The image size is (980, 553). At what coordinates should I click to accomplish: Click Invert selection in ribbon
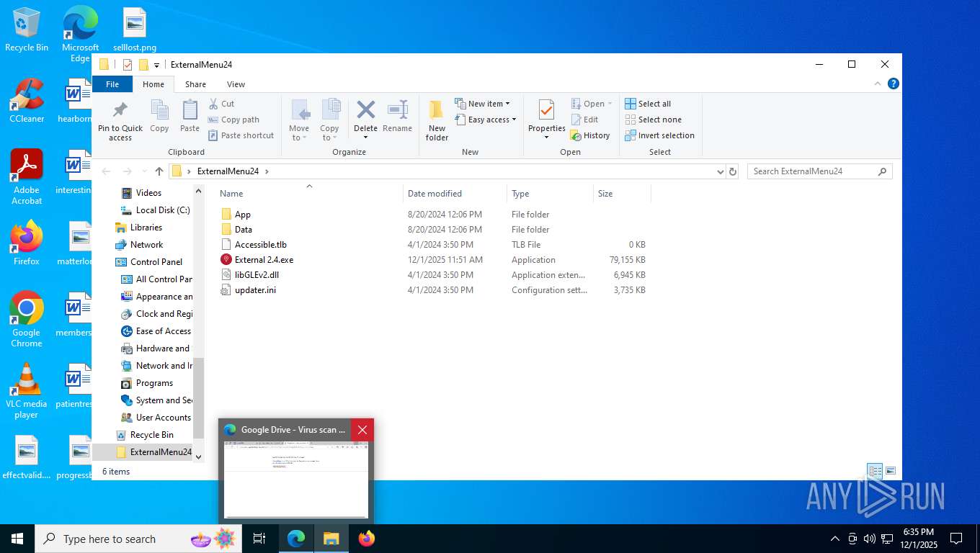point(659,135)
